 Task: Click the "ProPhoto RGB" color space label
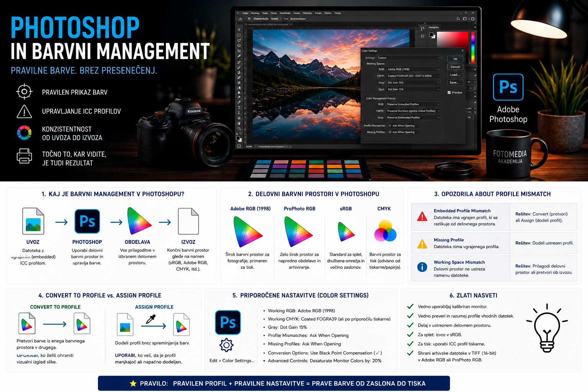tap(300, 209)
